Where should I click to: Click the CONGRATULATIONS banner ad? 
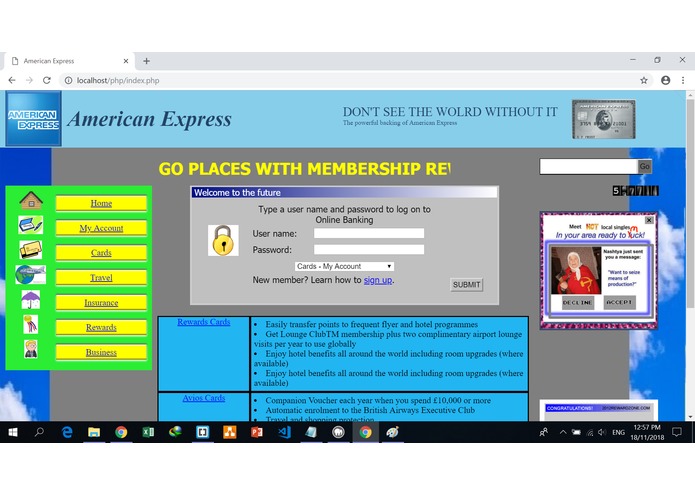click(x=598, y=408)
